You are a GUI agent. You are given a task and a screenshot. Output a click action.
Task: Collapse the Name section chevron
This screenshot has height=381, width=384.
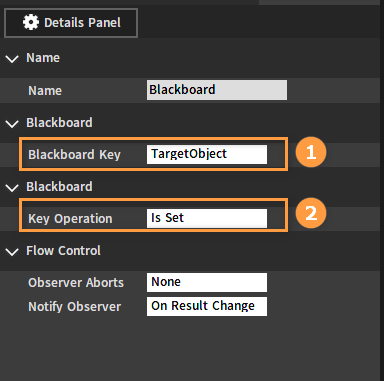click(x=12, y=59)
